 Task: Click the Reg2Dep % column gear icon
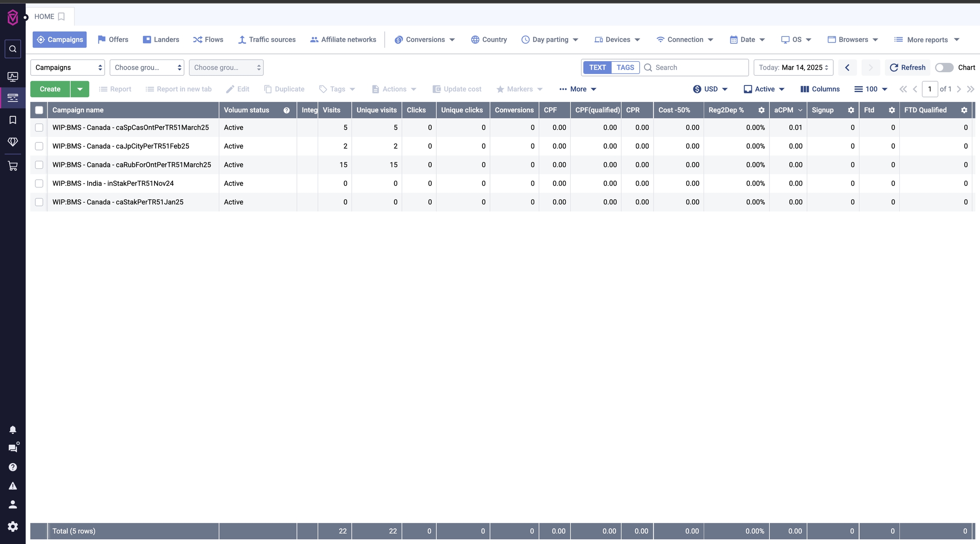pyautogui.click(x=761, y=110)
